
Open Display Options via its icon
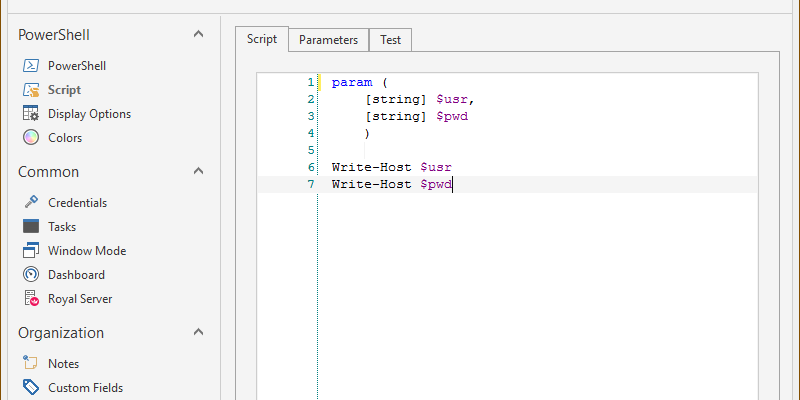click(30, 114)
